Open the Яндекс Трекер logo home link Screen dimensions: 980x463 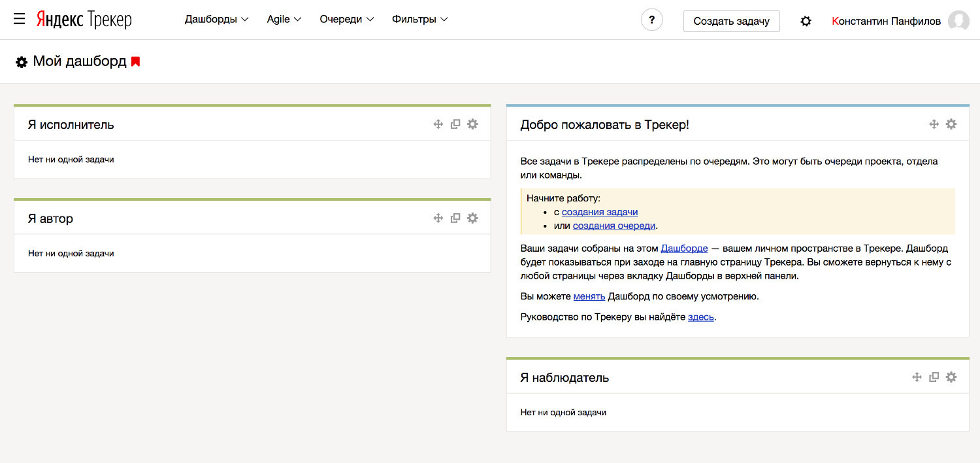coord(84,20)
